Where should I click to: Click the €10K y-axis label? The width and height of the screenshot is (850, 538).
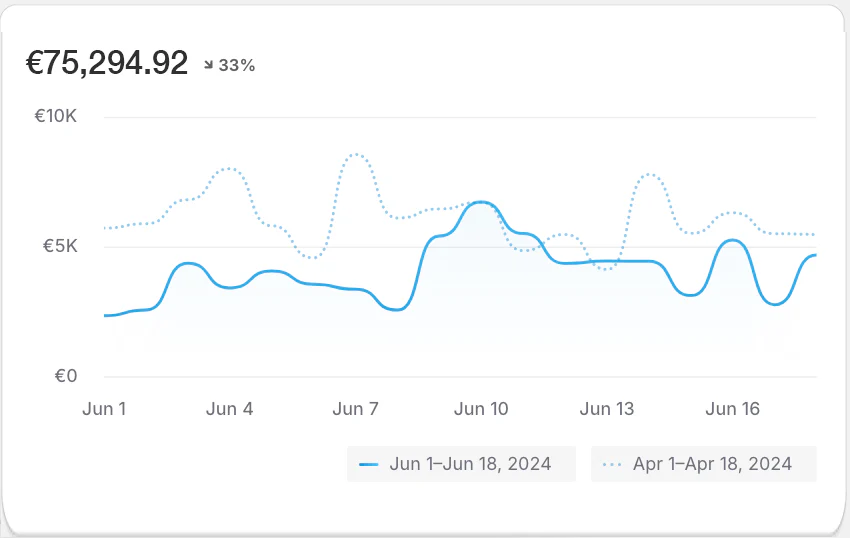point(56,116)
